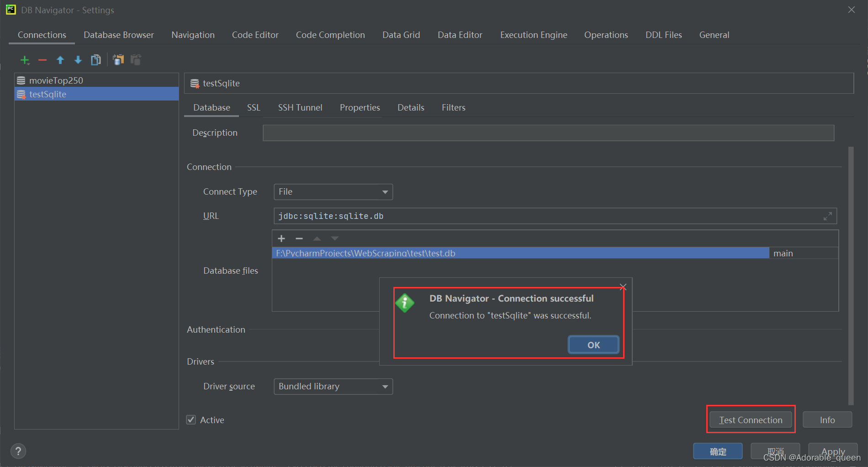Open the DDL Files tab
This screenshot has width=868, height=467.
click(x=663, y=35)
